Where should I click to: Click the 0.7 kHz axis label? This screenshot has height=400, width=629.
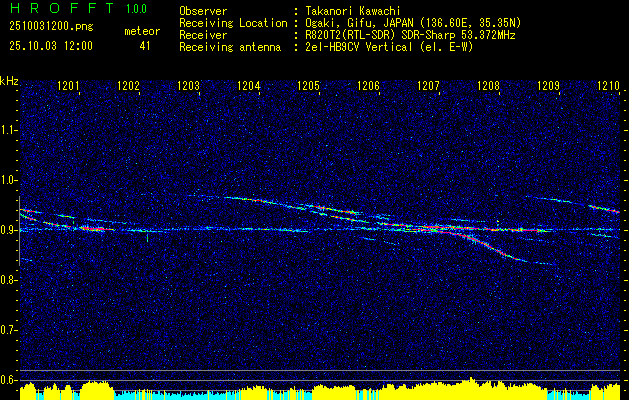click(x=8, y=330)
